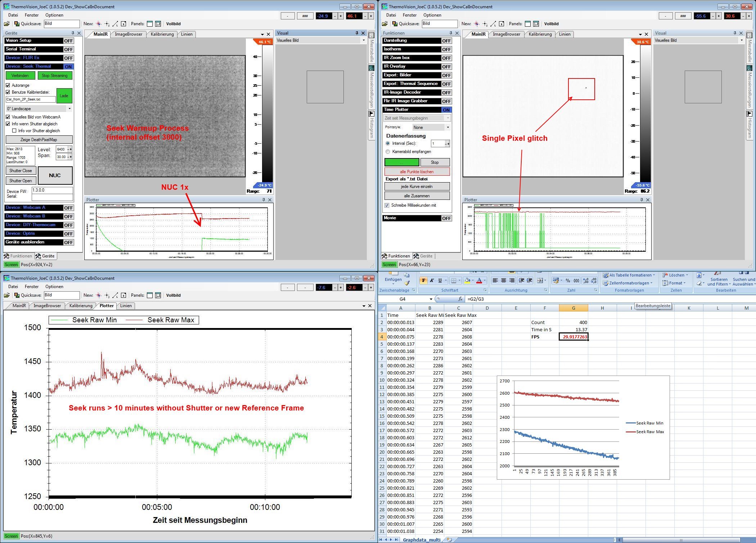Viewport: 756px width, 543px height.
Task: Click the alle Punkte löschen button
Action: (417, 172)
